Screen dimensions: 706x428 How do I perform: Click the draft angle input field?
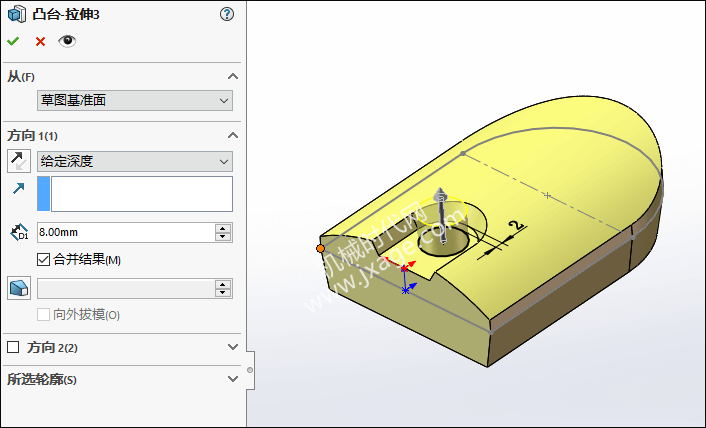coord(126,288)
